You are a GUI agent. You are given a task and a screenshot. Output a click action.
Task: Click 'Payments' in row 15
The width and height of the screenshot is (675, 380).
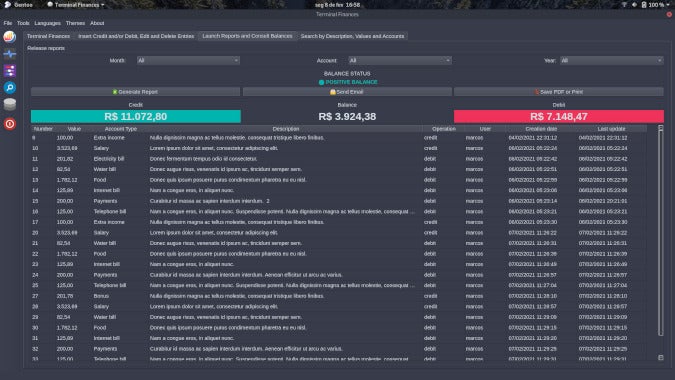[105, 201]
